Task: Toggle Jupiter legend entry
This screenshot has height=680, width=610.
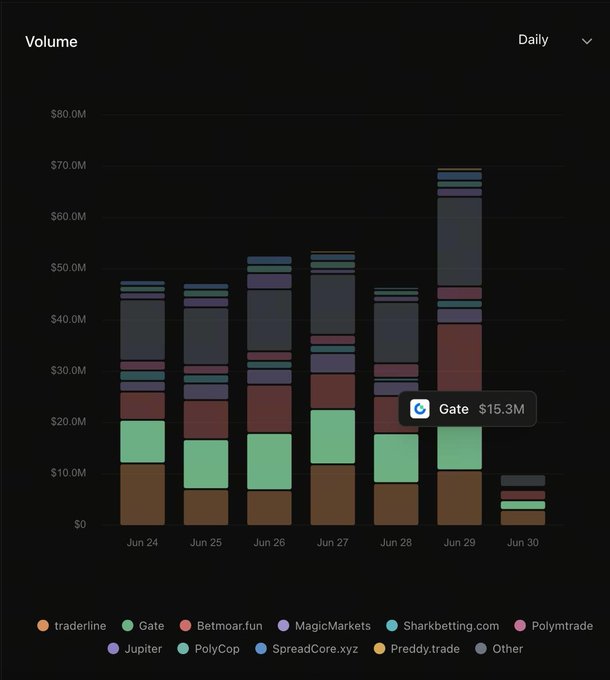Action: pyautogui.click(x=134, y=649)
